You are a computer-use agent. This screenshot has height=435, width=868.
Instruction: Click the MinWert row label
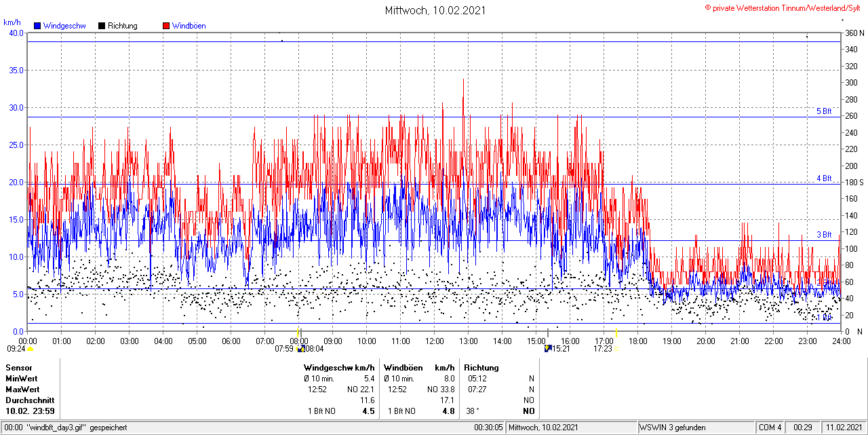22,378
